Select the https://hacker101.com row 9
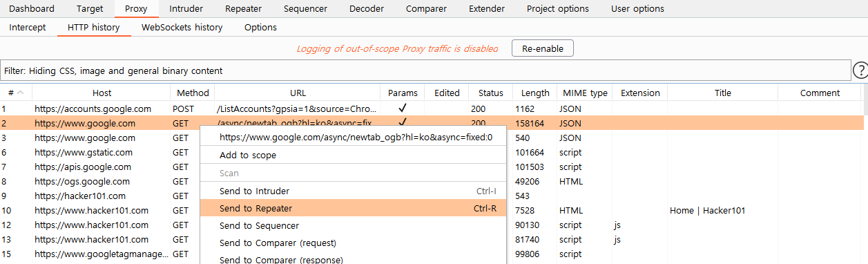This screenshot has width=868, height=264. click(x=431, y=196)
